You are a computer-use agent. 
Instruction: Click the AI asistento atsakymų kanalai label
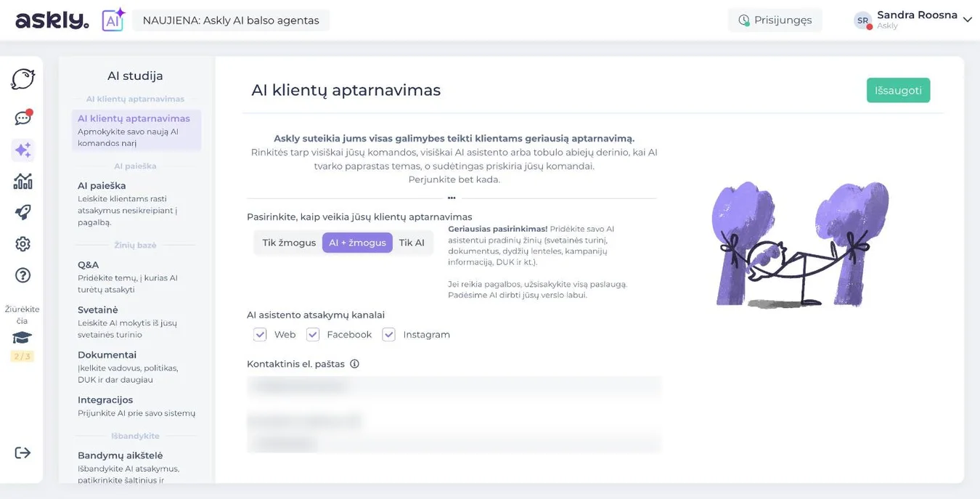[316, 315]
